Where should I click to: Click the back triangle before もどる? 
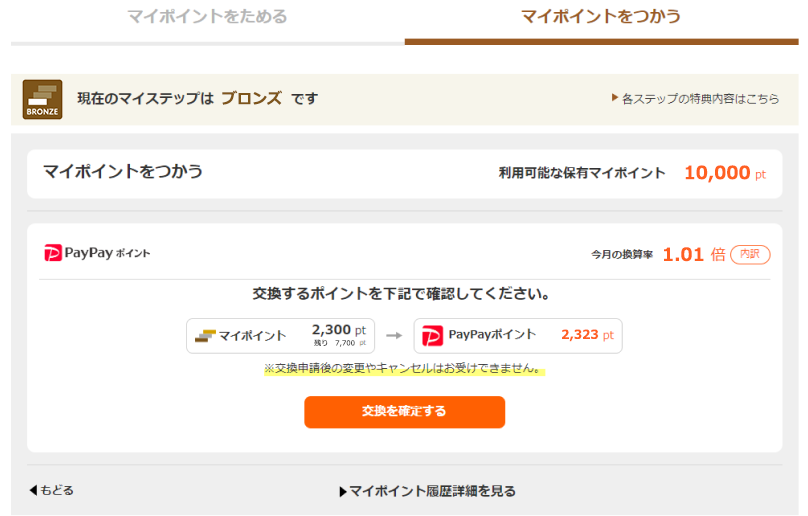[x=33, y=490]
